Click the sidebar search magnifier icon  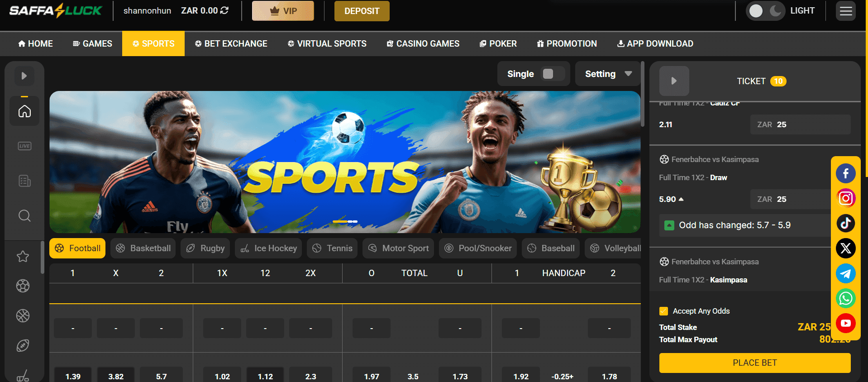tap(24, 216)
